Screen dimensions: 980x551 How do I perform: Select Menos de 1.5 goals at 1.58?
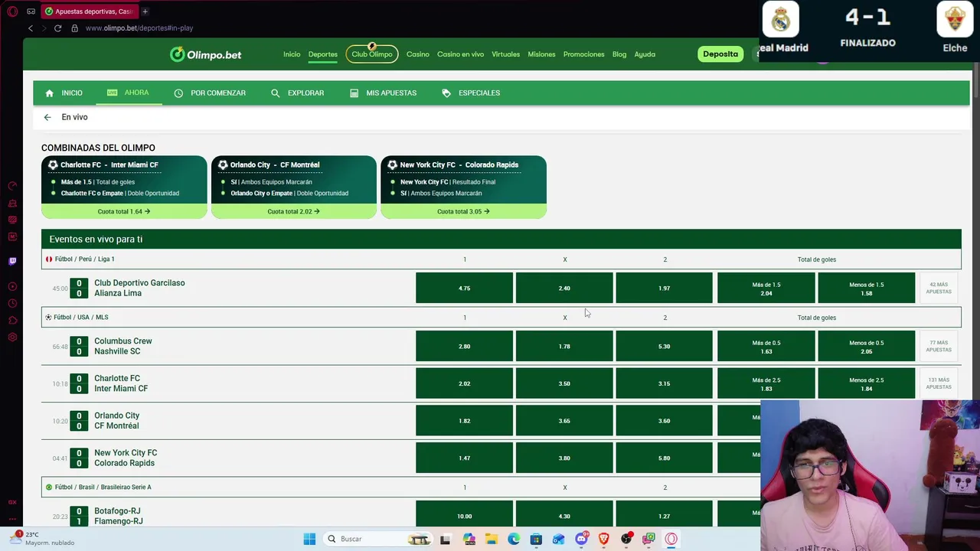[x=866, y=288]
